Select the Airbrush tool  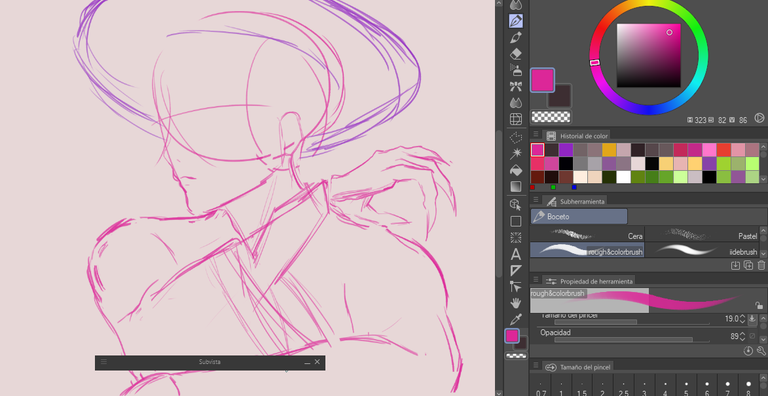click(x=515, y=70)
